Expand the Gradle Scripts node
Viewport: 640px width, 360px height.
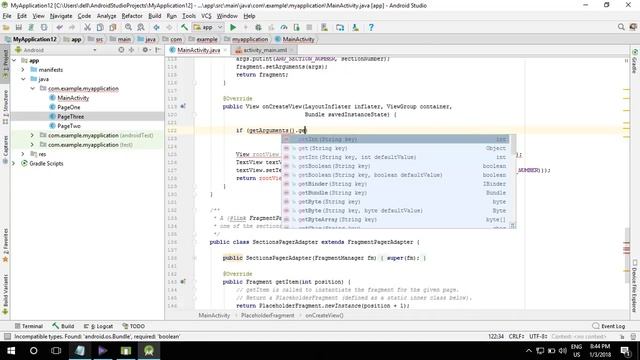point(14,163)
